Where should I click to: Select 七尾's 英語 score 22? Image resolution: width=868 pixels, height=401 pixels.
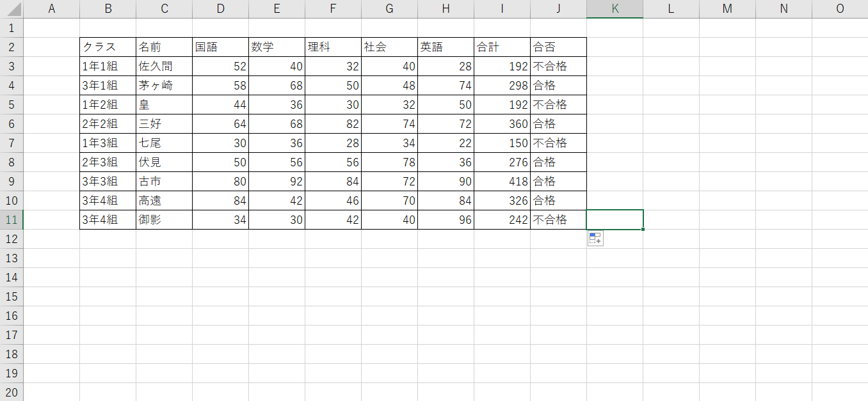[446, 143]
